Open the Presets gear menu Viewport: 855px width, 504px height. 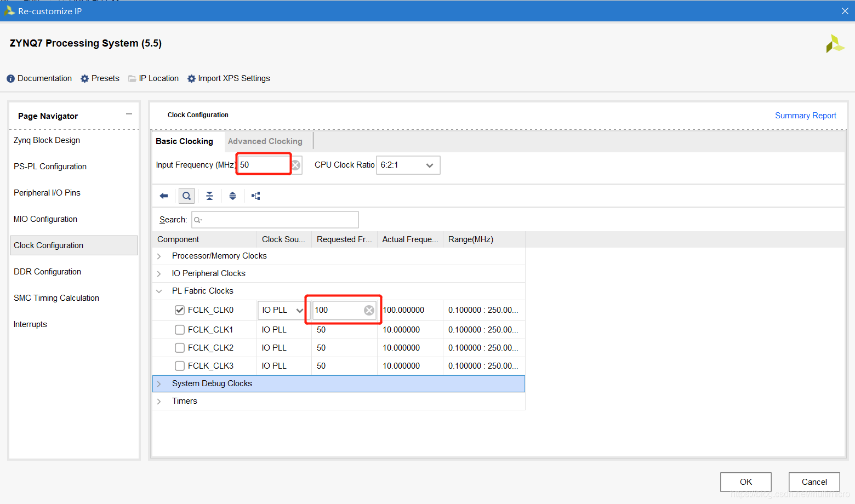(x=100, y=78)
